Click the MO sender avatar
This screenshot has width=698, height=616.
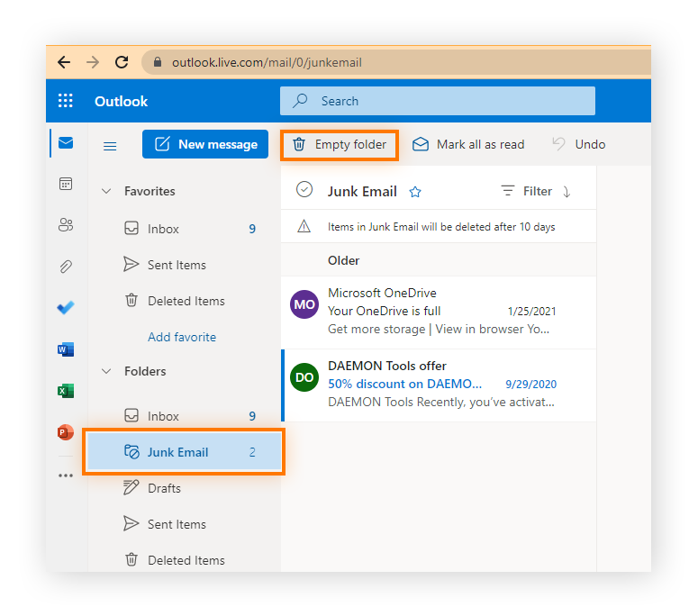(x=304, y=304)
